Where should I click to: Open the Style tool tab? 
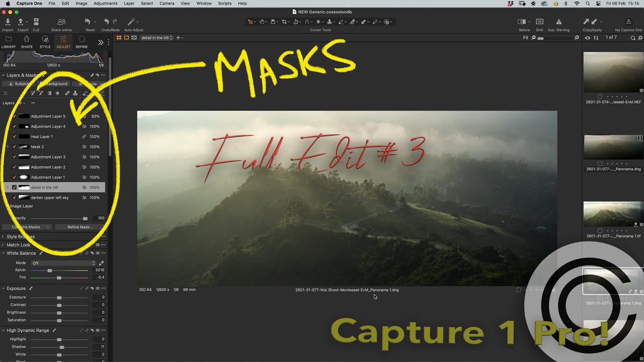[45, 42]
